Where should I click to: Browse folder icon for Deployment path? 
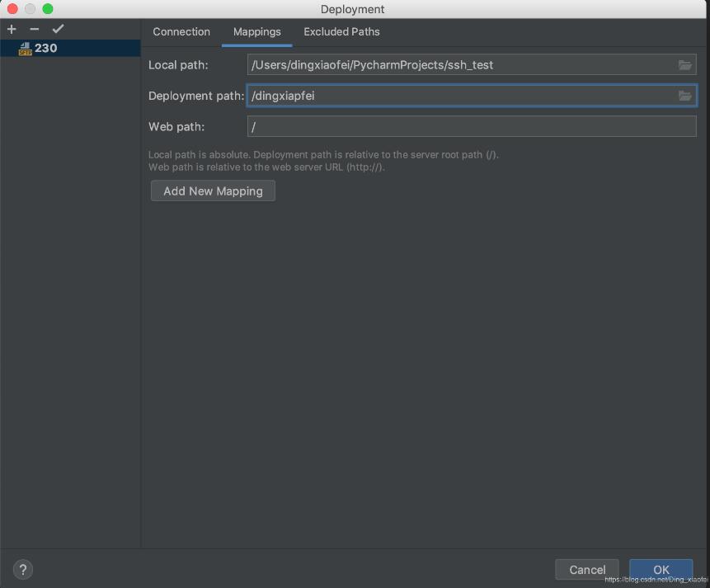pyautogui.click(x=684, y=96)
